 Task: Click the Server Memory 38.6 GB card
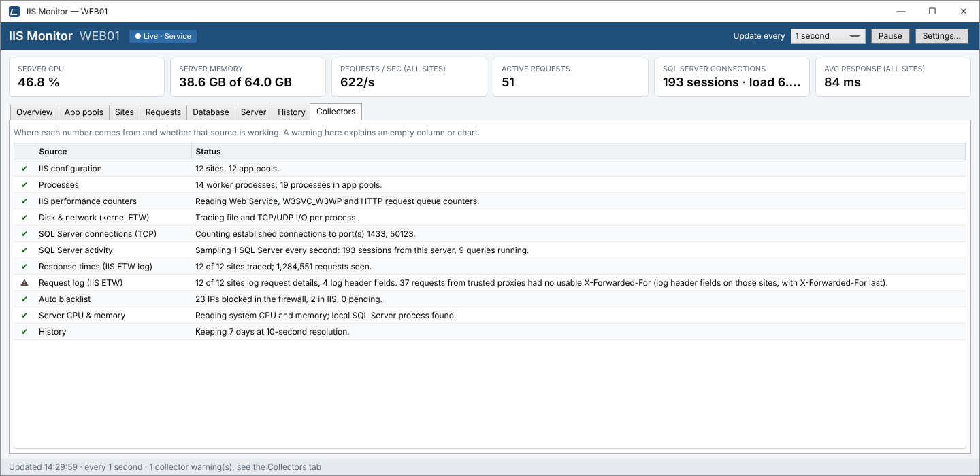click(x=248, y=77)
